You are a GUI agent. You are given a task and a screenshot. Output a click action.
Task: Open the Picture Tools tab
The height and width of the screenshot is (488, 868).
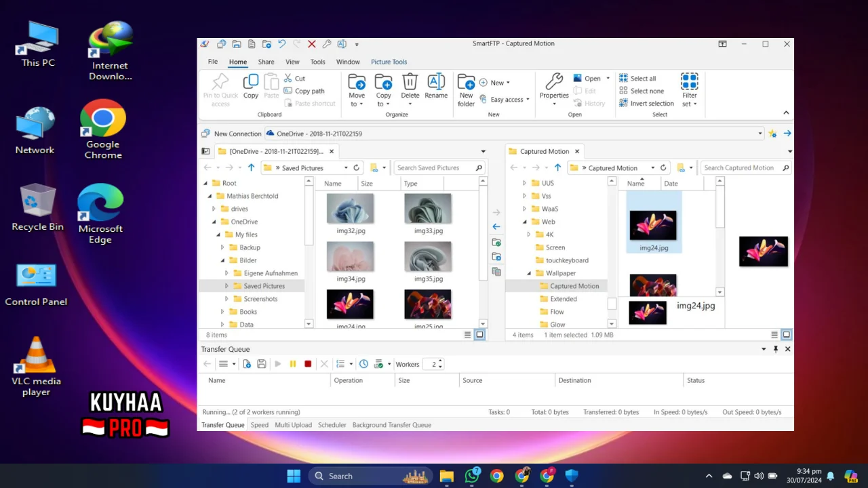389,62
